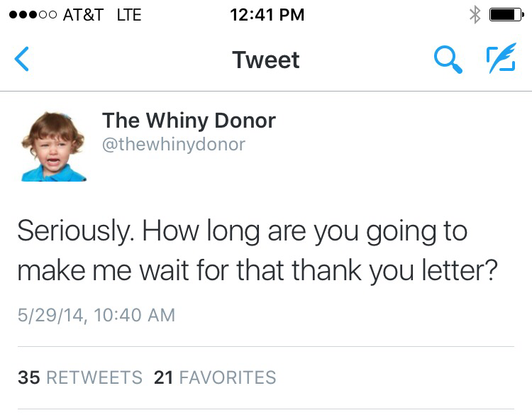The height and width of the screenshot is (415, 532).
Task: Tap the Tweet title in header
Action: point(266,60)
